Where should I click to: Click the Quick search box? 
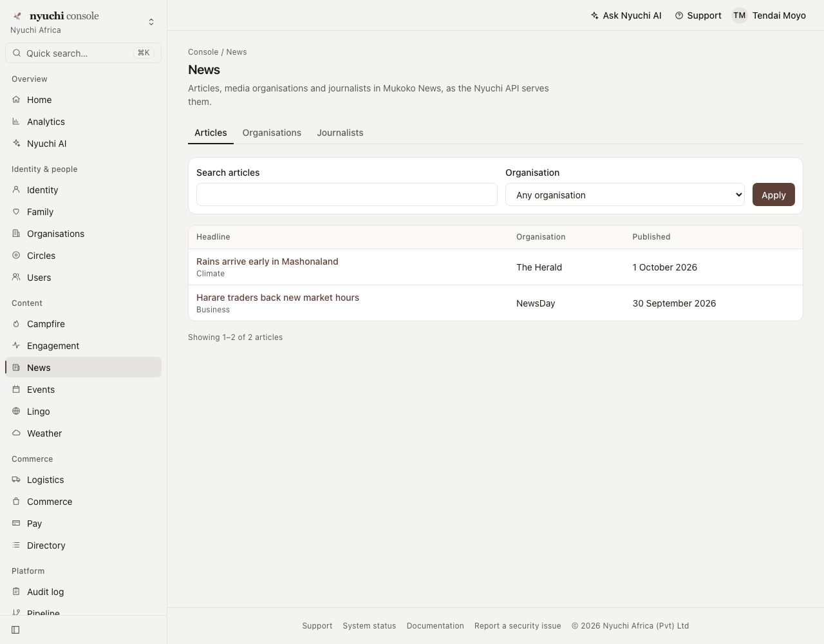[84, 53]
